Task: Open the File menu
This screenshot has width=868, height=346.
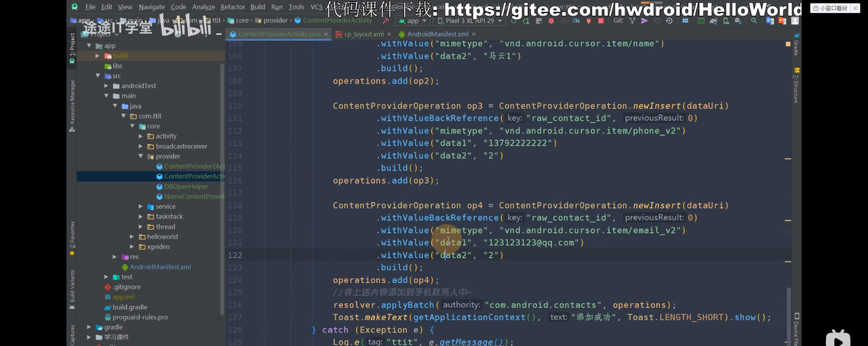Action: 90,7
